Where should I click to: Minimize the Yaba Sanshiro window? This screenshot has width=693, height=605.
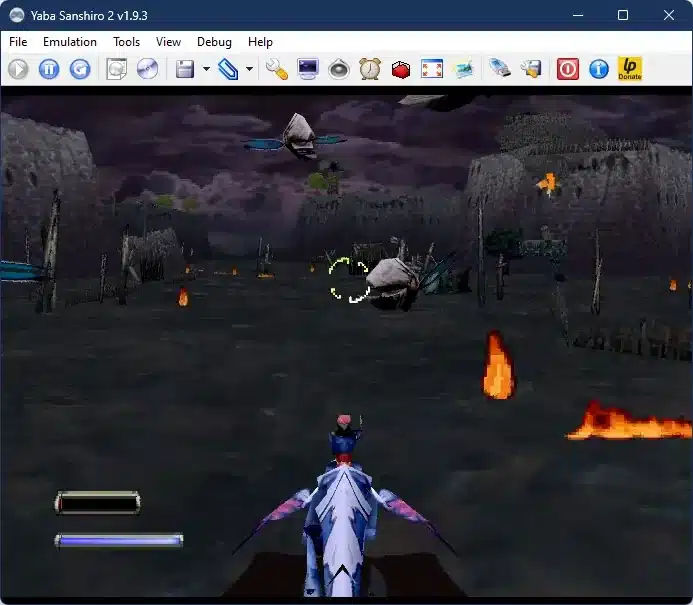(x=578, y=15)
